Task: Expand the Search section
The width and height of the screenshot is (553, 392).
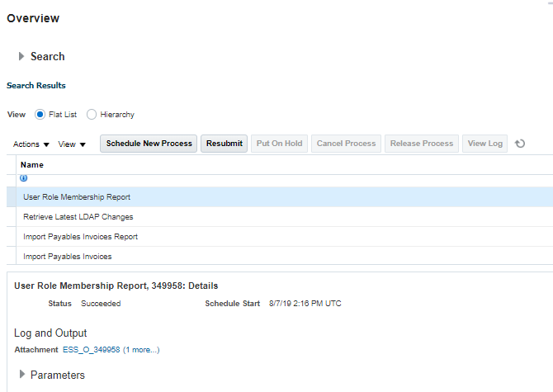Action: [x=21, y=56]
